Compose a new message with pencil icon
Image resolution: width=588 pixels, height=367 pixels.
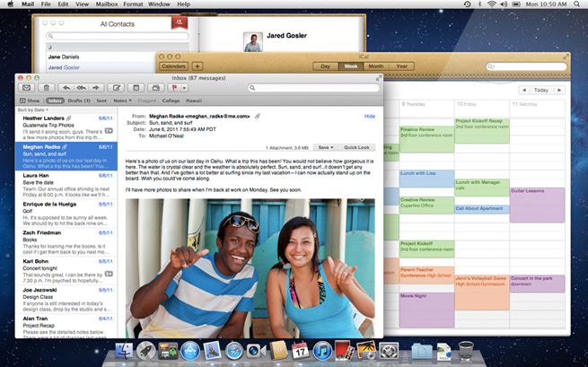point(116,88)
